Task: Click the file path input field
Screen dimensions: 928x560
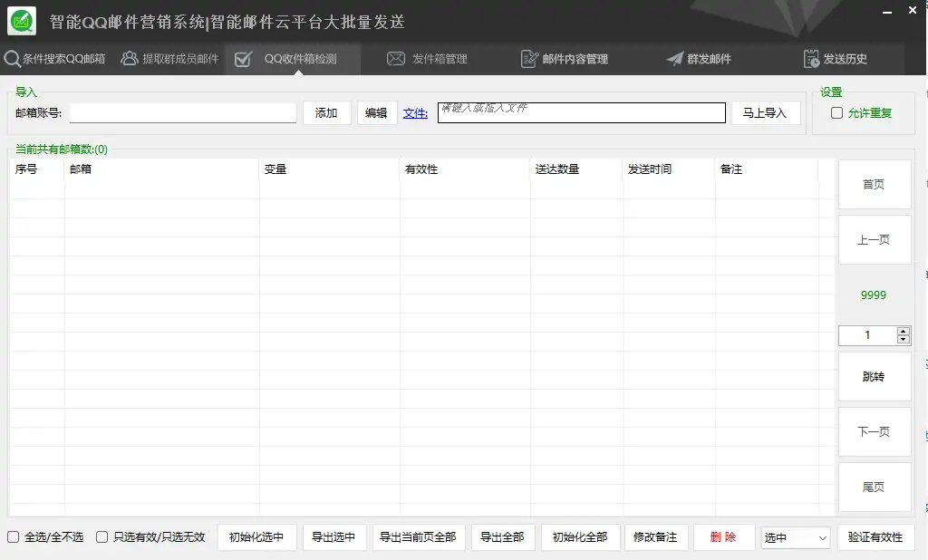Action: [x=582, y=113]
